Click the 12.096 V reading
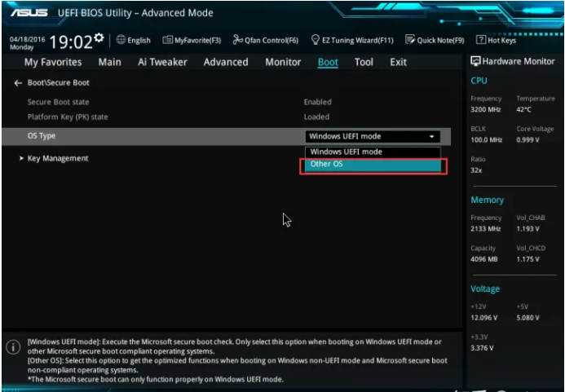The image size is (565, 392). coord(484,318)
